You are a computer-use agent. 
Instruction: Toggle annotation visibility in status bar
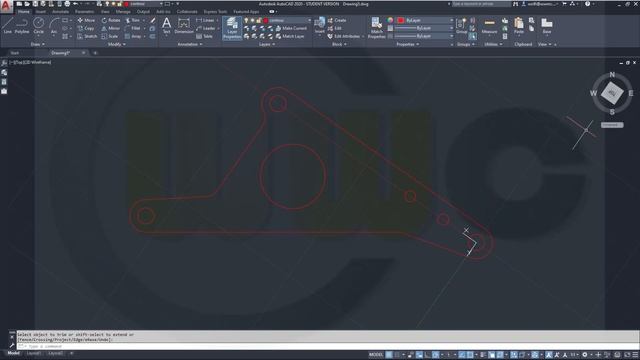(549, 355)
